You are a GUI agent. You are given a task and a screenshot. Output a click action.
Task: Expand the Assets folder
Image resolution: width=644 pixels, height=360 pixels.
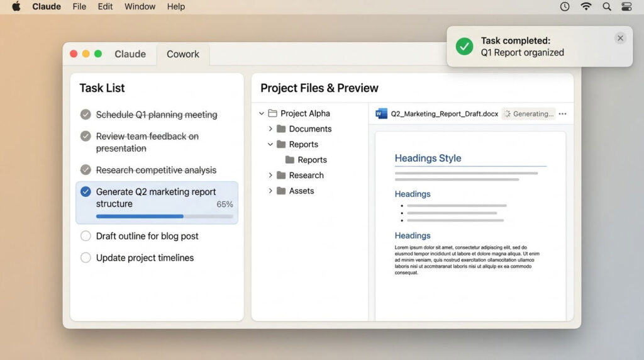pos(270,191)
